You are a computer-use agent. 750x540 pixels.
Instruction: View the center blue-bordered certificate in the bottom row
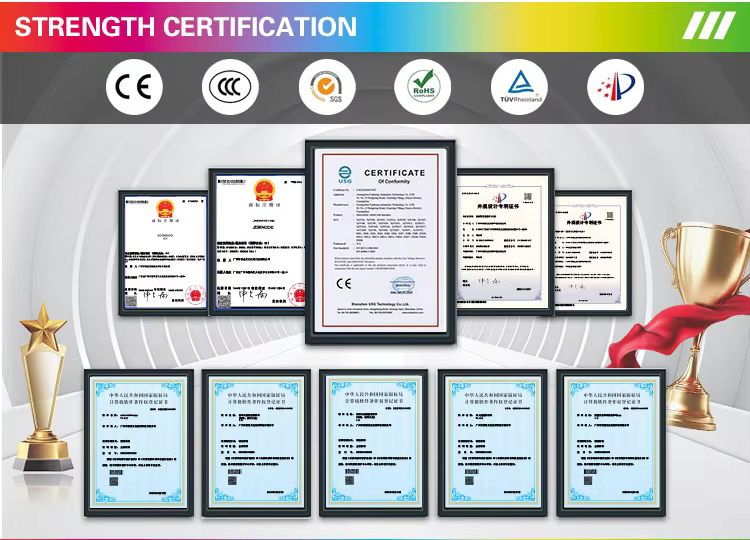click(x=374, y=442)
